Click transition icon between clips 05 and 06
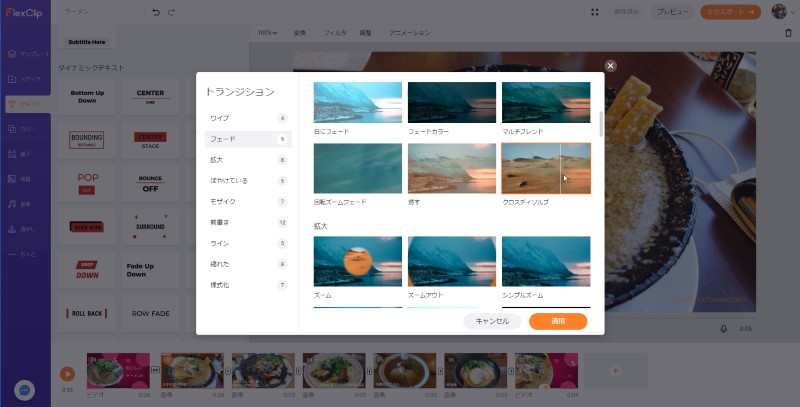 tap(441, 370)
